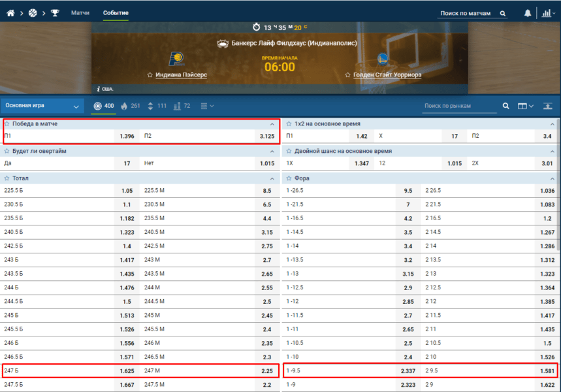Open the Основная игра dropdown
Viewport: 561px width, 392px height.
click(x=42, y=106)
